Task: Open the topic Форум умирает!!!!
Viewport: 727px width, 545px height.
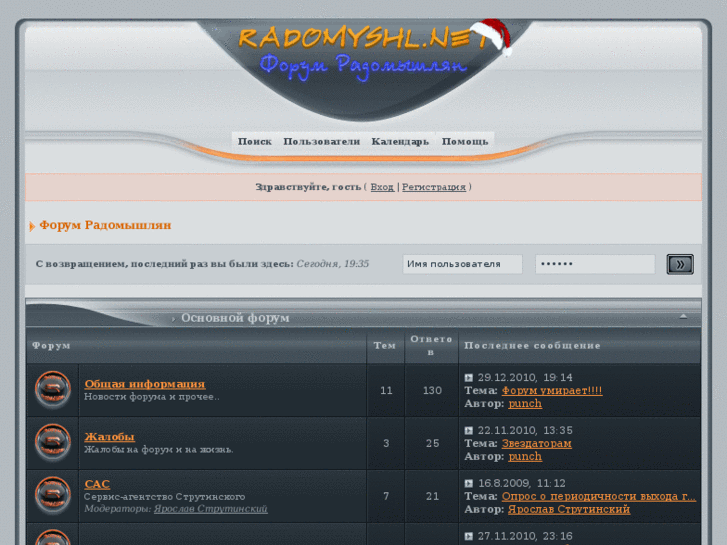Action: click(x=552, y=391)
